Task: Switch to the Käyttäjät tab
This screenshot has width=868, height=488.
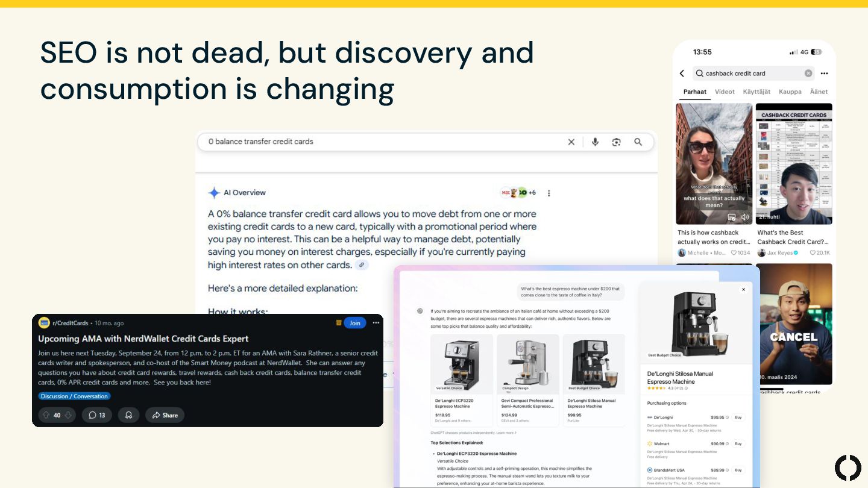Action: tap(756, 92)
